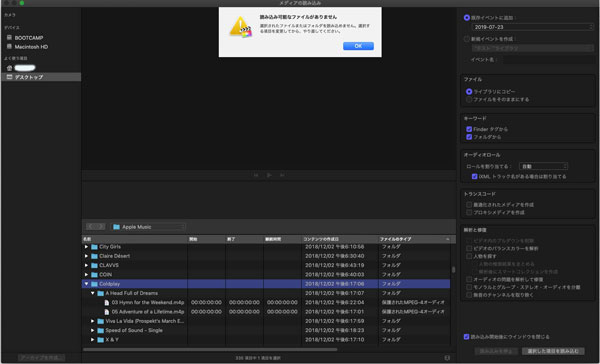Enable 最適化されたメディアを作成 checkbox
The height and width of the screenshot is (364, 600).
point(469,205)
